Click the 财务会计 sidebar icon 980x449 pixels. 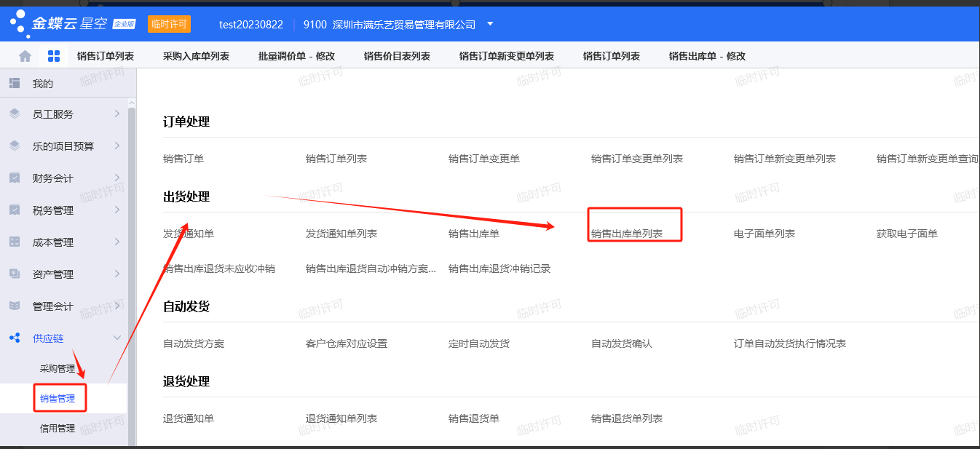click(x=15, y=178)
